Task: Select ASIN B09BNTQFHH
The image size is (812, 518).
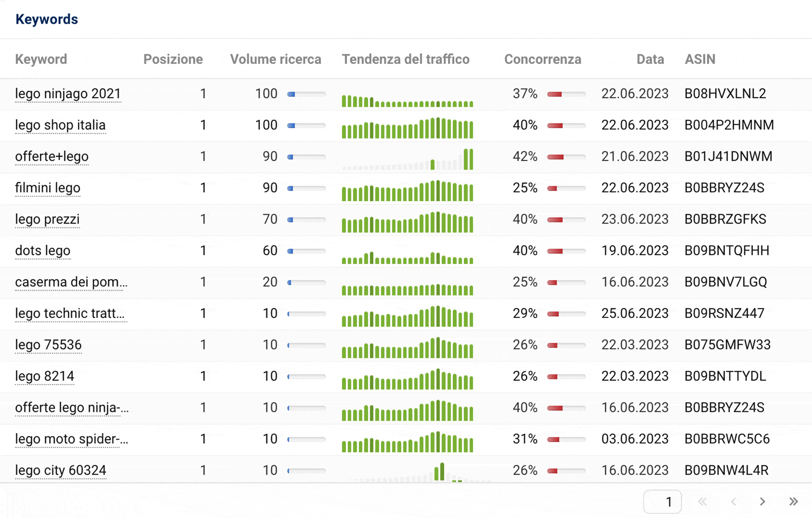Action: 727,251
